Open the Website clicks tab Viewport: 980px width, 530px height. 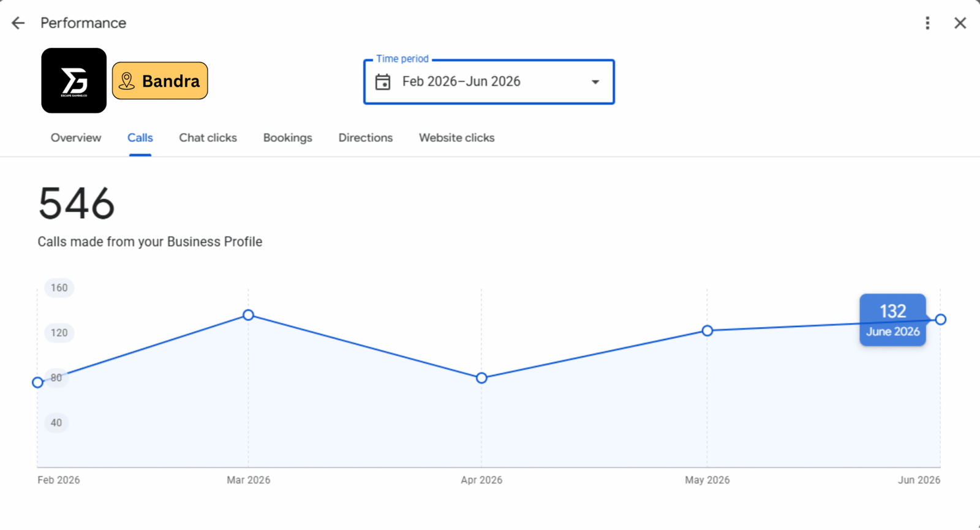tap(457, 138)
